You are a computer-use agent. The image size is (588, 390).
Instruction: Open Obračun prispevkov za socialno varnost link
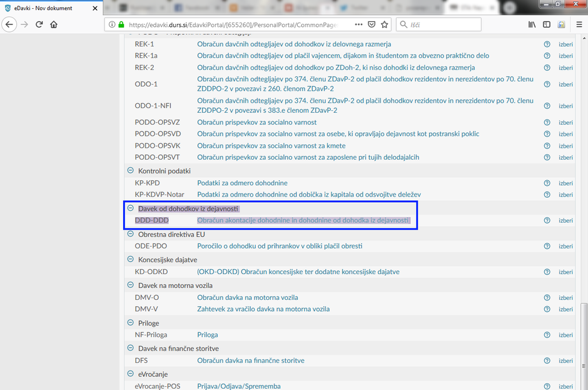(x=256, y=122)
